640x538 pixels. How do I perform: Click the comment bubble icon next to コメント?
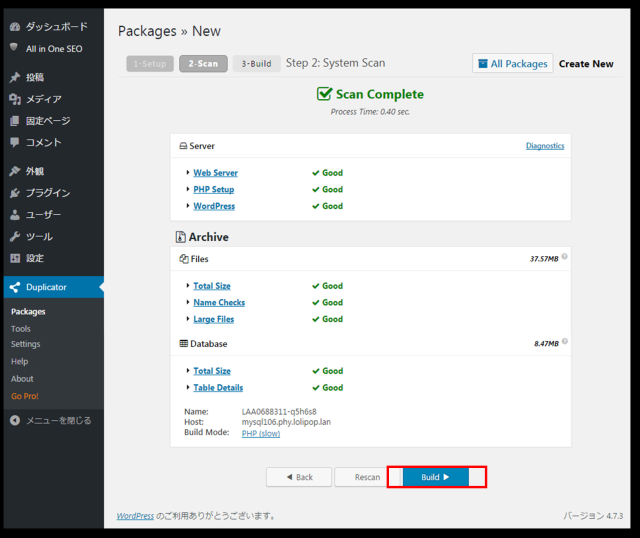[15, 142]
